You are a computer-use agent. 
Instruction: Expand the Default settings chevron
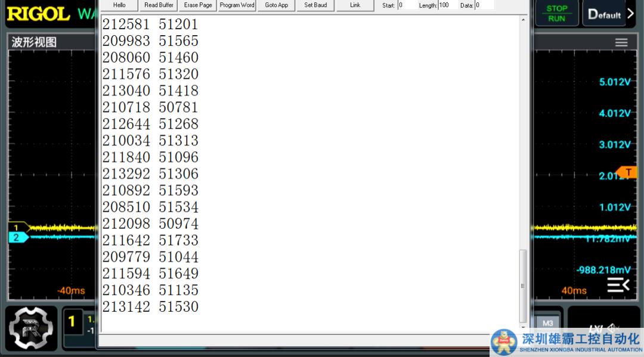(x=630, y=14)
